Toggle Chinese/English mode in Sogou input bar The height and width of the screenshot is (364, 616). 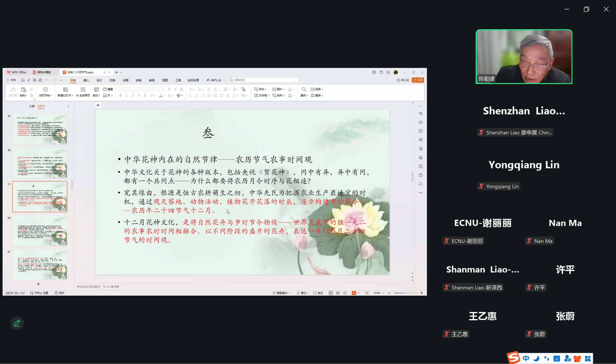[x=526, y=359]
